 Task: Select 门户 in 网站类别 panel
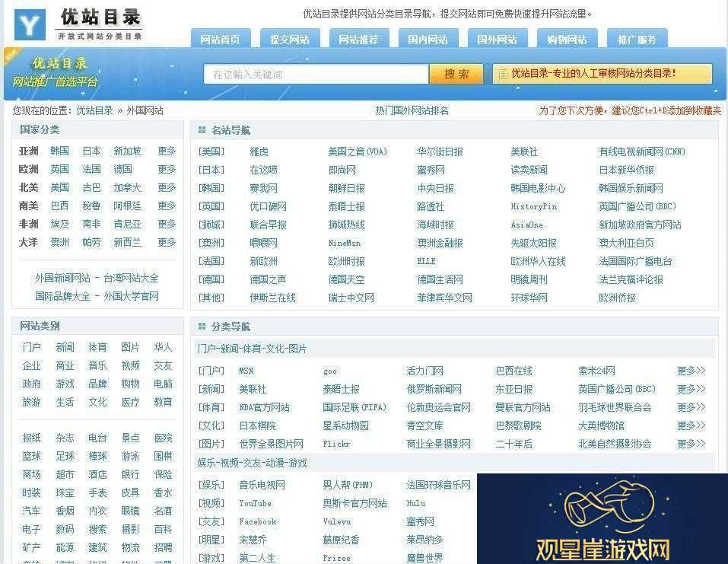32,348
